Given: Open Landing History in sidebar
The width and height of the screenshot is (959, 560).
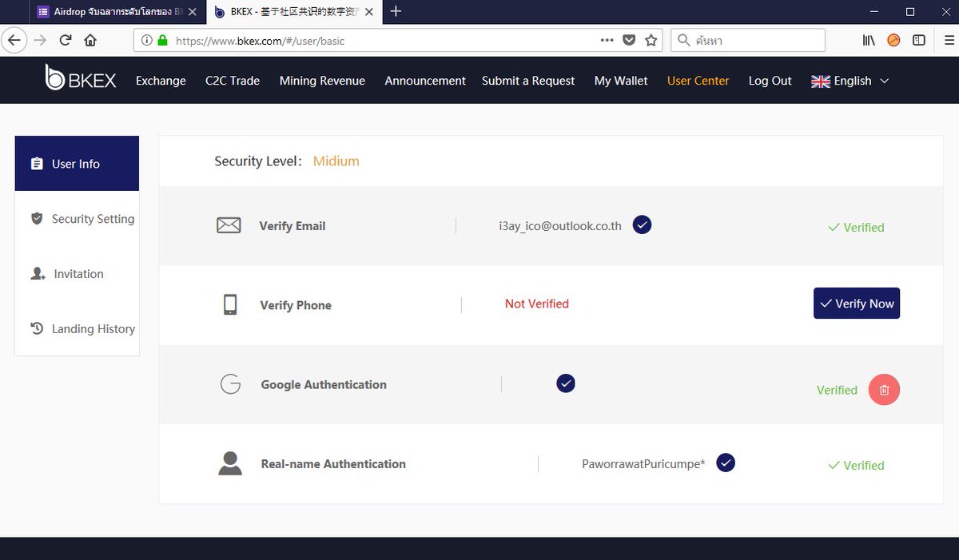Looking at the screenshot, I should pyautogui.click(x=77, y=329).
